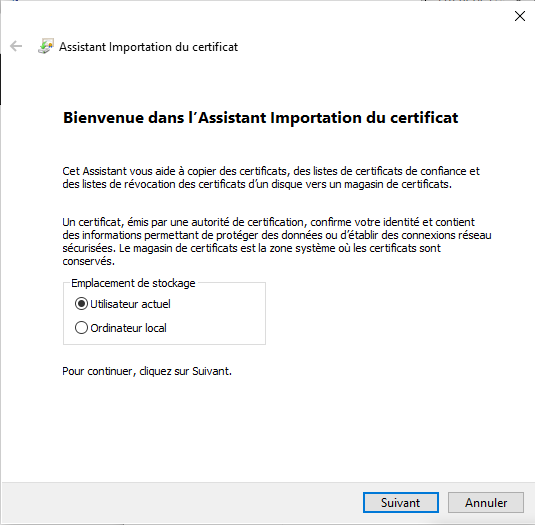Click the paragraph starting 'Un certificat, émis par'
Screen dimensions: 535x525
pos(277,242)
